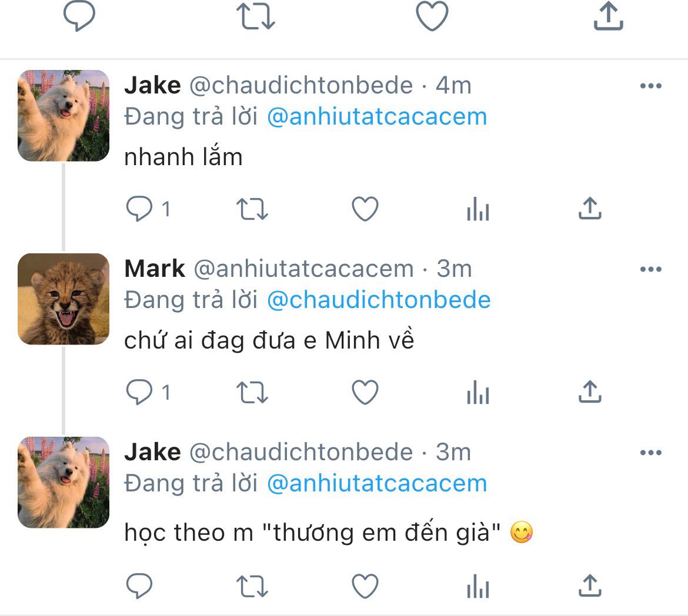
Task: Tap the large share icon at top
Action: point(608,16)
